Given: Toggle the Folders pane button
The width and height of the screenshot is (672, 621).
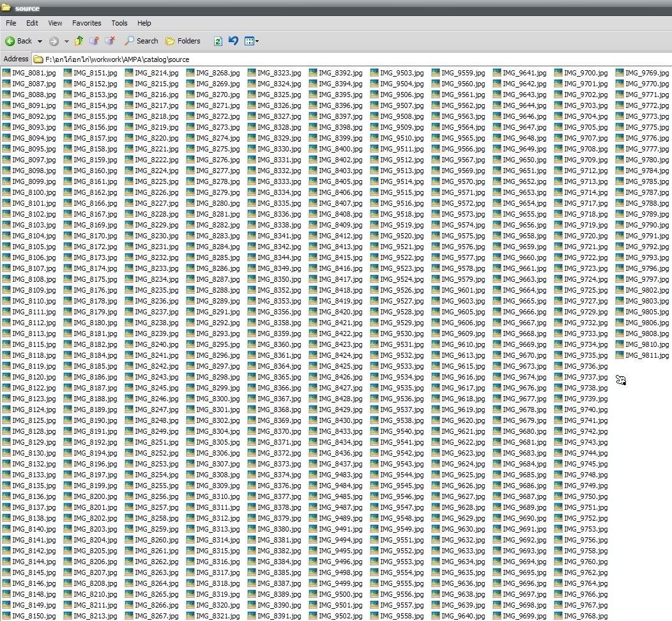Looking at the screenshot, I should pos(183,41).
